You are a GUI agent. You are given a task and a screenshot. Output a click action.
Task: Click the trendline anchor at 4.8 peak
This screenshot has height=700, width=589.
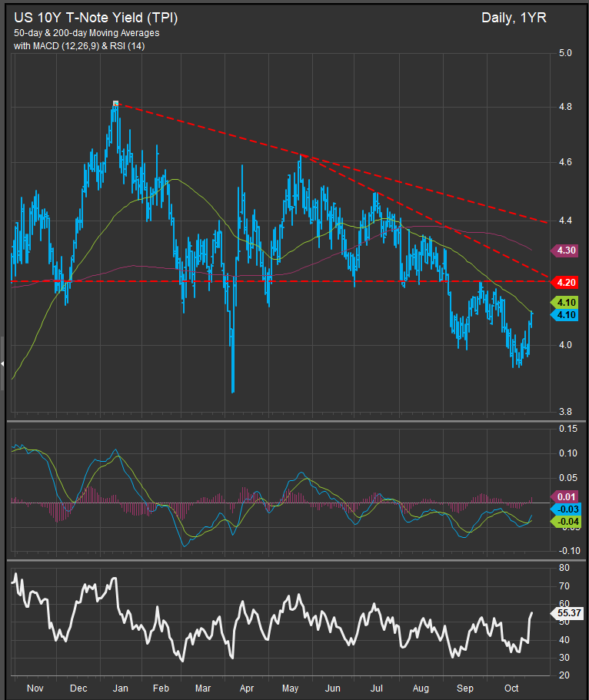coord(115,103)
